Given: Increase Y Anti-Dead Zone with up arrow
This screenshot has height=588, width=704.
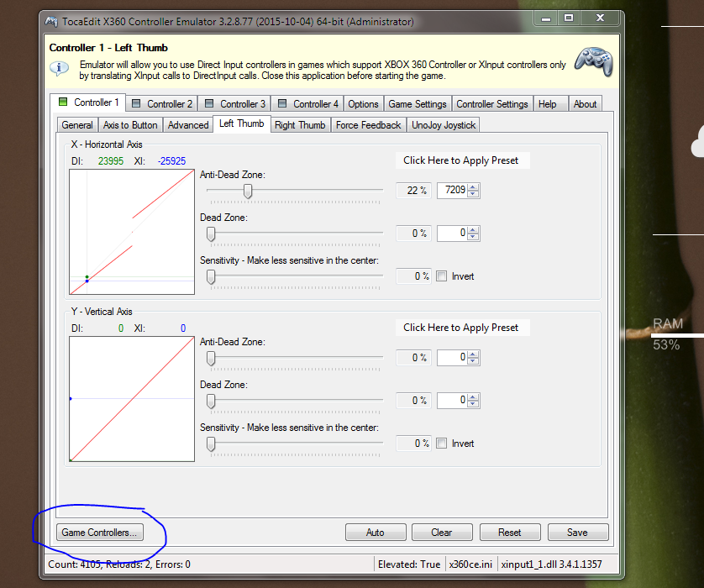Looking at the screenshot, I should pos(473,354).
